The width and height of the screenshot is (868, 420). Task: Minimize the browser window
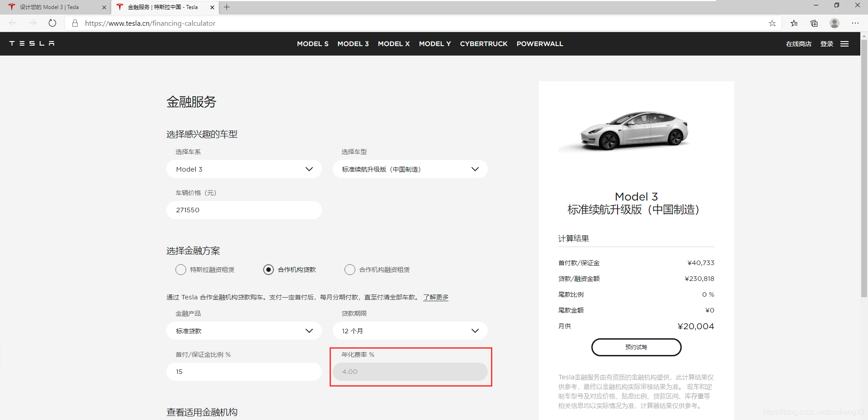coord(816,5)
